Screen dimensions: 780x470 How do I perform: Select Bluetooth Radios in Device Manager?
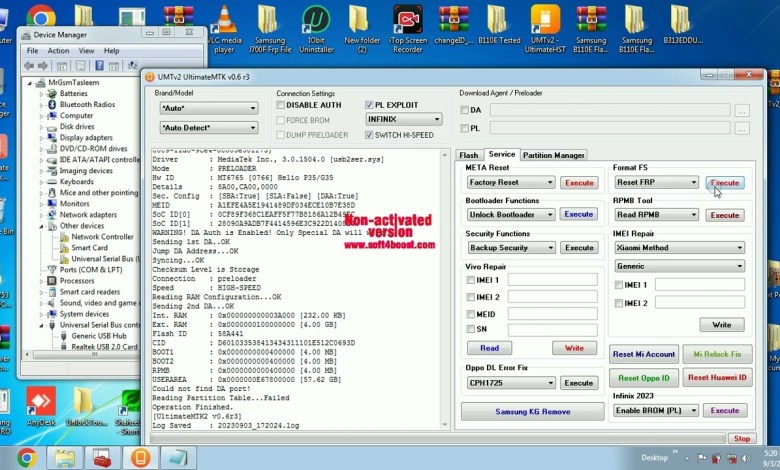click(87, 104)
